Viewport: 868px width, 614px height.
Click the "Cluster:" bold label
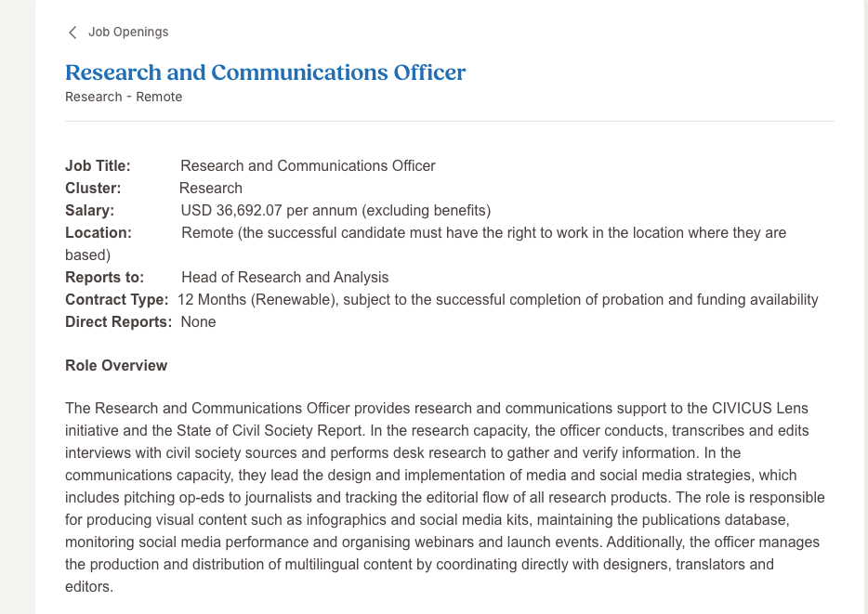(x=93, y=189)
